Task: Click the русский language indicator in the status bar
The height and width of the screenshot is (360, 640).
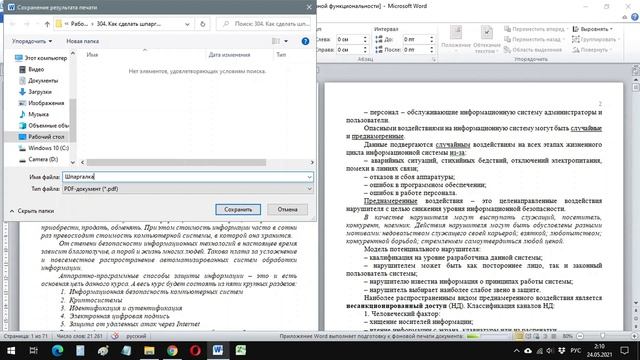Action: click(x=136, y=336)
